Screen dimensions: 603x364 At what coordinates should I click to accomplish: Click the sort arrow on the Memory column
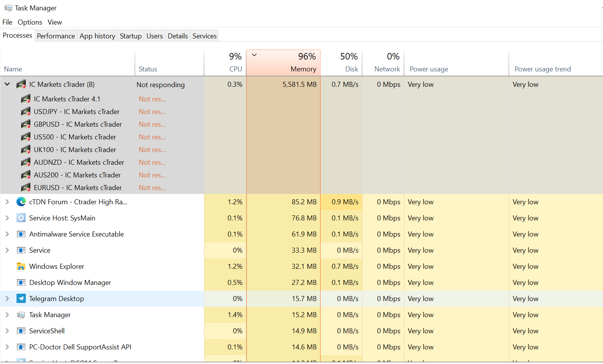pyautogui.click(x=254, y=55)
